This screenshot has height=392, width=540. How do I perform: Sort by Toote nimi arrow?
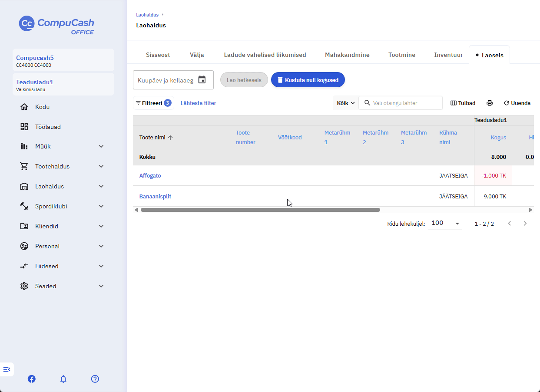click(170, 138)
